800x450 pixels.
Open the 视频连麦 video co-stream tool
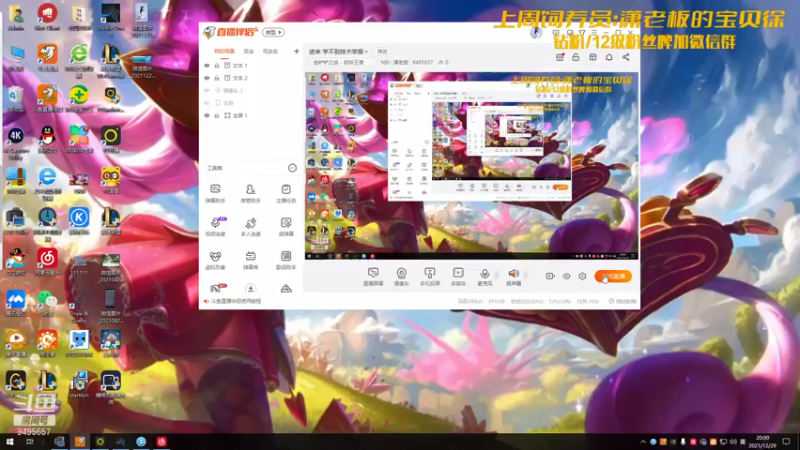click(x=215, y=227)
